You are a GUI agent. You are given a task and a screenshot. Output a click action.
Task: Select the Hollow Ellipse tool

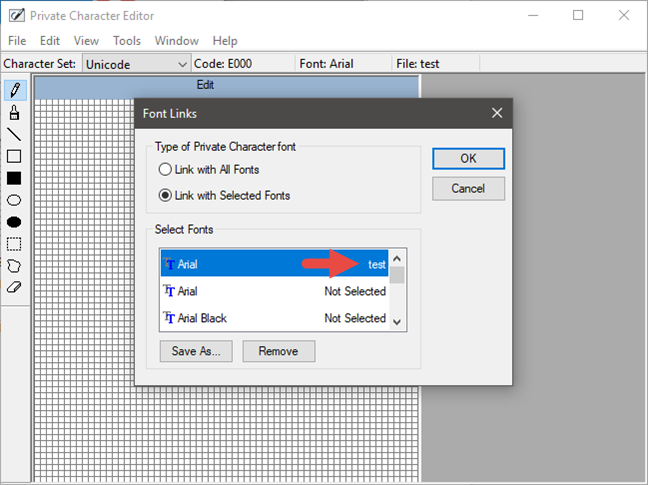[14, 200]
